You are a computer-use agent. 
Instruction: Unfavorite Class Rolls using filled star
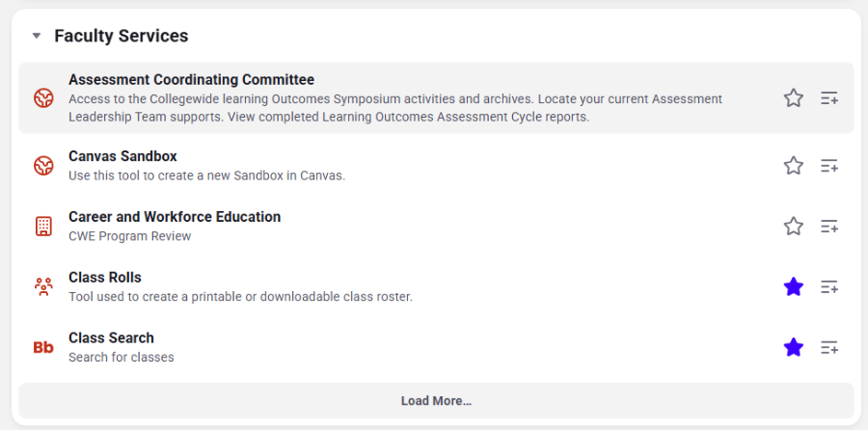click(794, 286)
